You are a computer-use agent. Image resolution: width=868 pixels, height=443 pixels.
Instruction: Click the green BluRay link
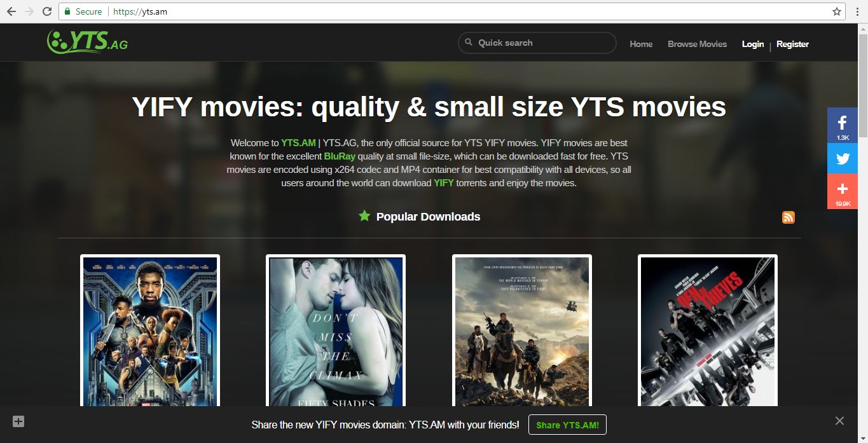340,156
